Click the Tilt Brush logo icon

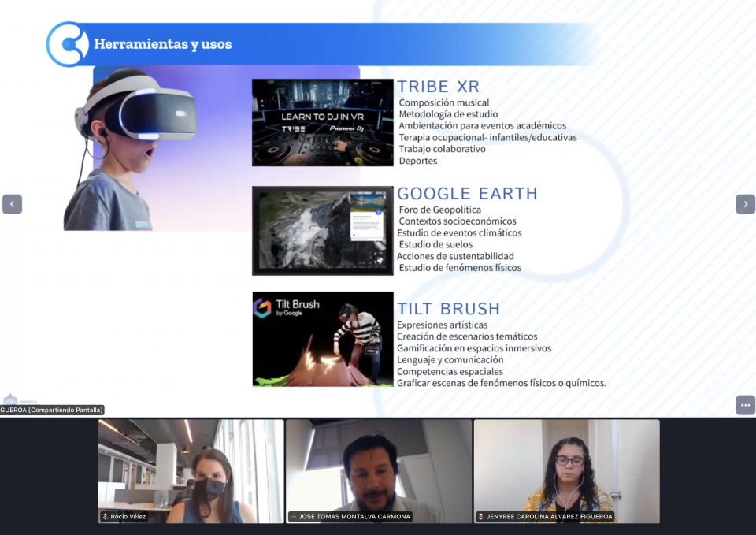coord(262,308)
